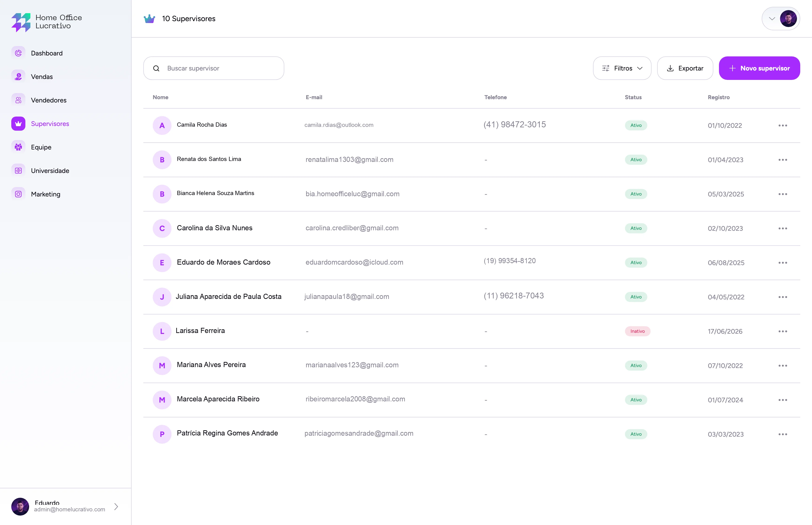Click the Novo supervisor button

click(759, 68)
